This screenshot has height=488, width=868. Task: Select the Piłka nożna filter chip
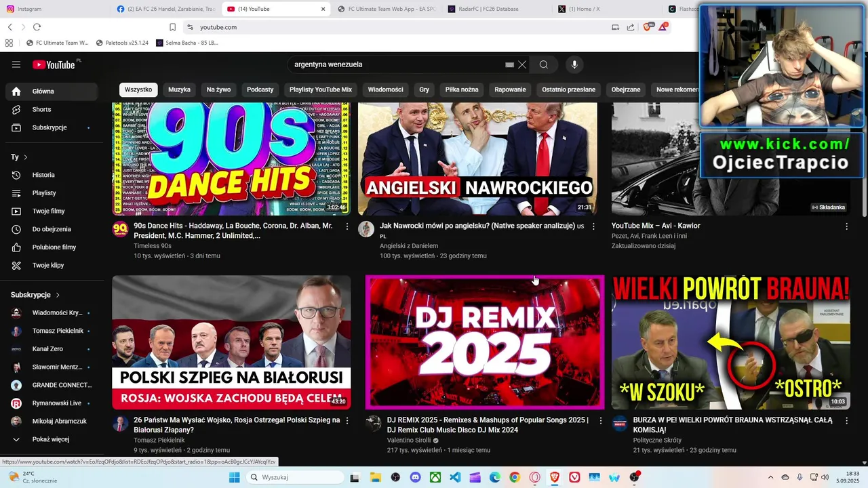[x=462, y=89]
